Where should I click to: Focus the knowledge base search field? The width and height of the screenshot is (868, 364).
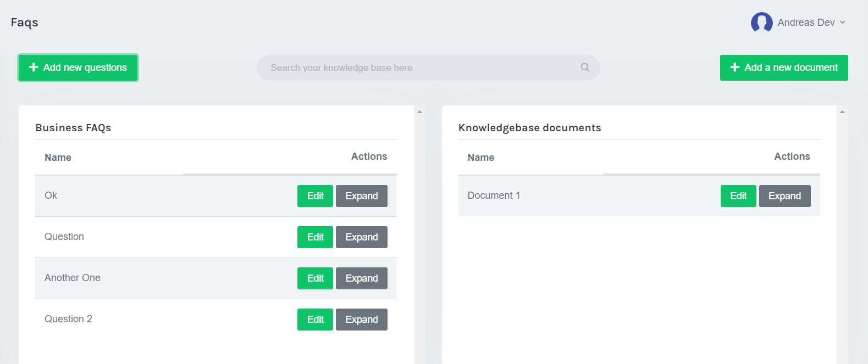point(418,68)
